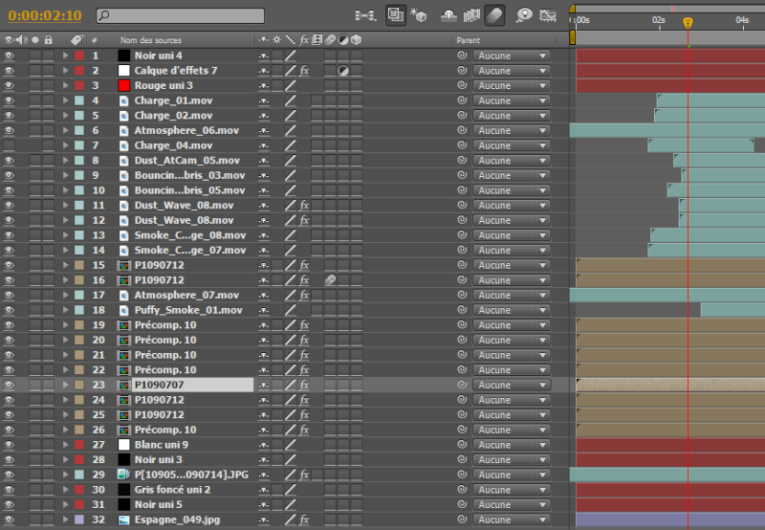Expand layer 19 Précomp. 10 properties
765x530 pixels.
65,325
